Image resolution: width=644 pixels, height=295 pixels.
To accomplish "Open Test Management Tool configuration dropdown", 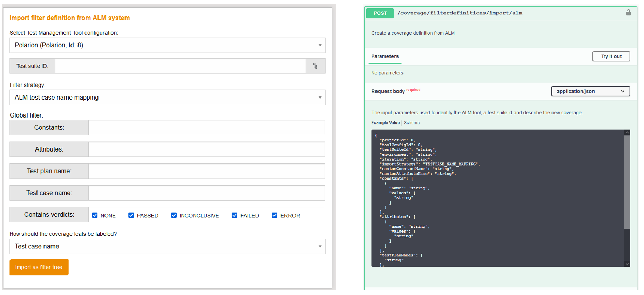I will point(167,45).
